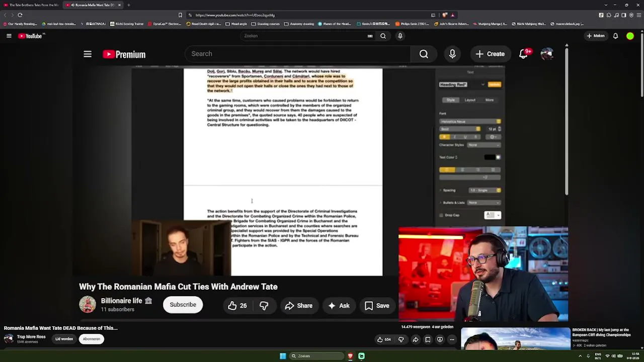
Task: Reload the current page
Action: coord(20,15)
